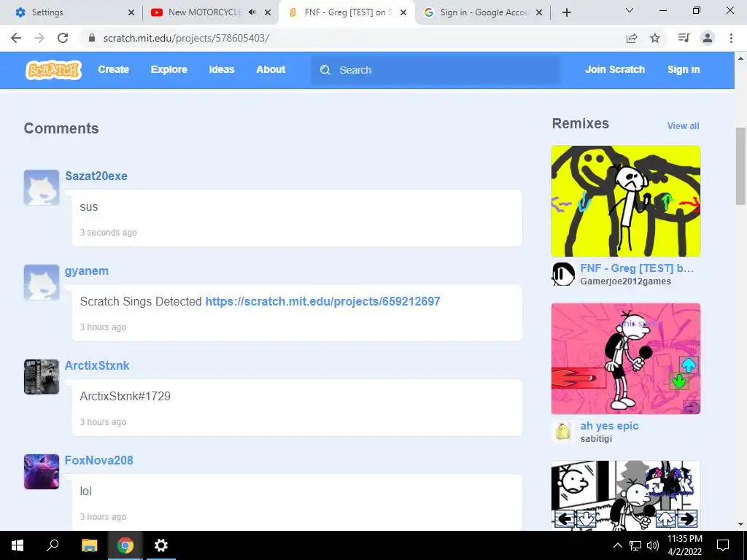Click View all remixes link
The width and height of the screenshot is (747, 560).
(x=683, y=126)
